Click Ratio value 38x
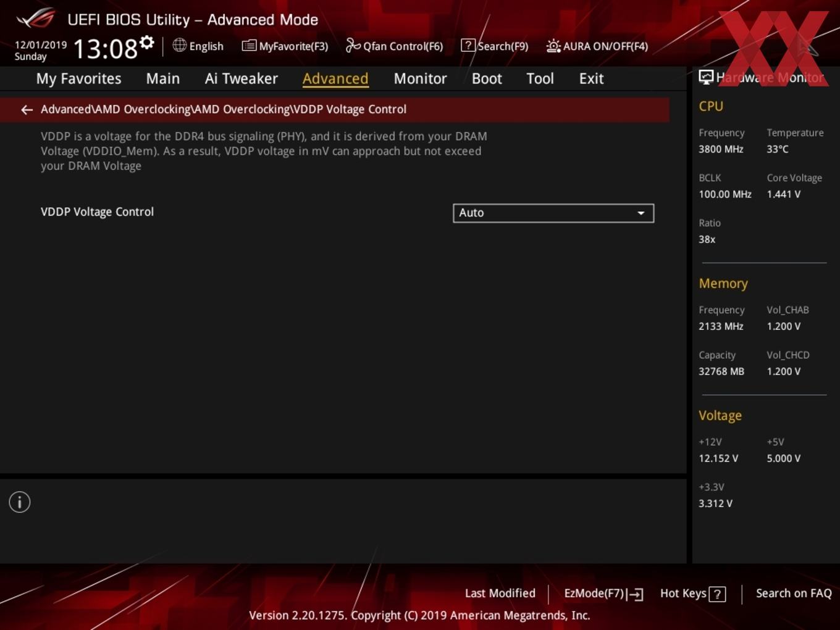Image resolution: width=840 pixels, height=630 pixels. point(707,239)
